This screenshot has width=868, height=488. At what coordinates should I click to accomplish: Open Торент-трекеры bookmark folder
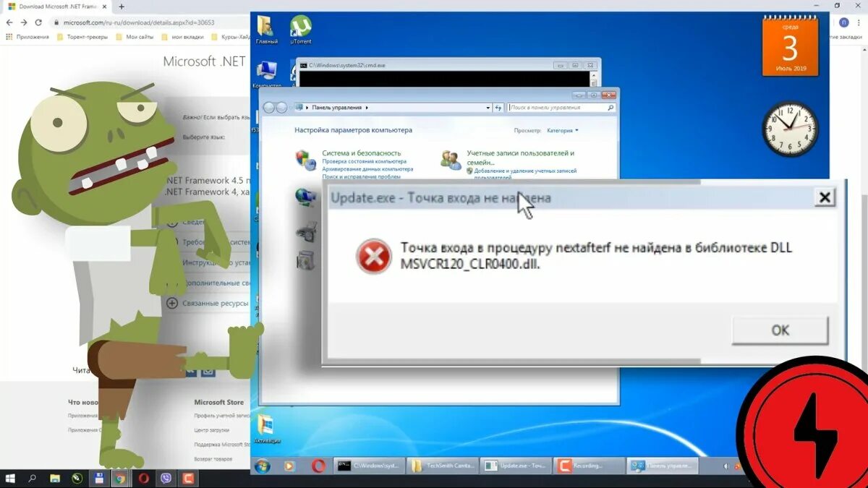82,36
